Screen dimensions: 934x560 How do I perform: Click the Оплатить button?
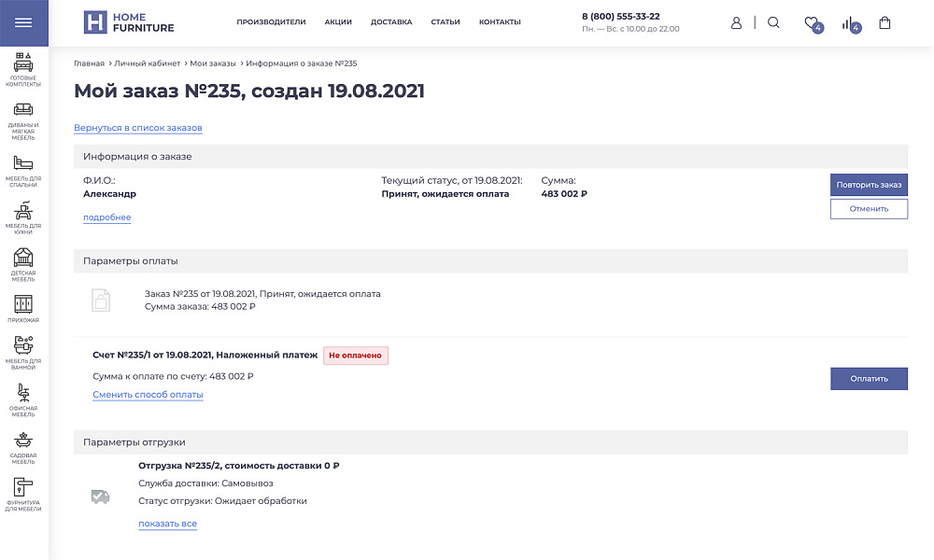[869, 378]
